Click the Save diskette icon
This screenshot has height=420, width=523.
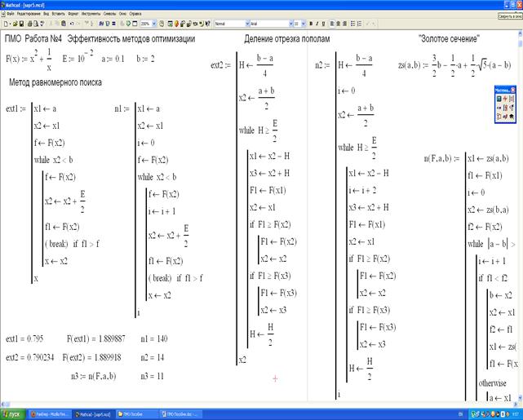coord(21,24)
